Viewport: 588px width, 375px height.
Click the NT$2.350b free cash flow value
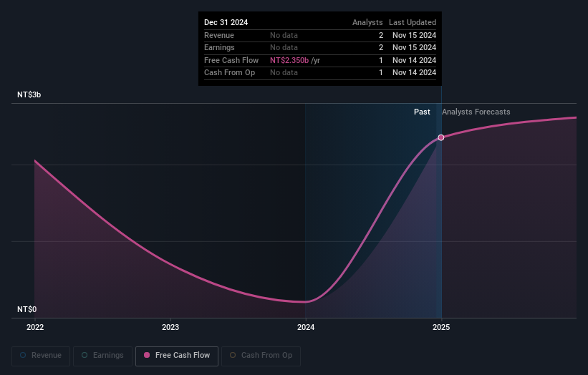pos(289,60)
